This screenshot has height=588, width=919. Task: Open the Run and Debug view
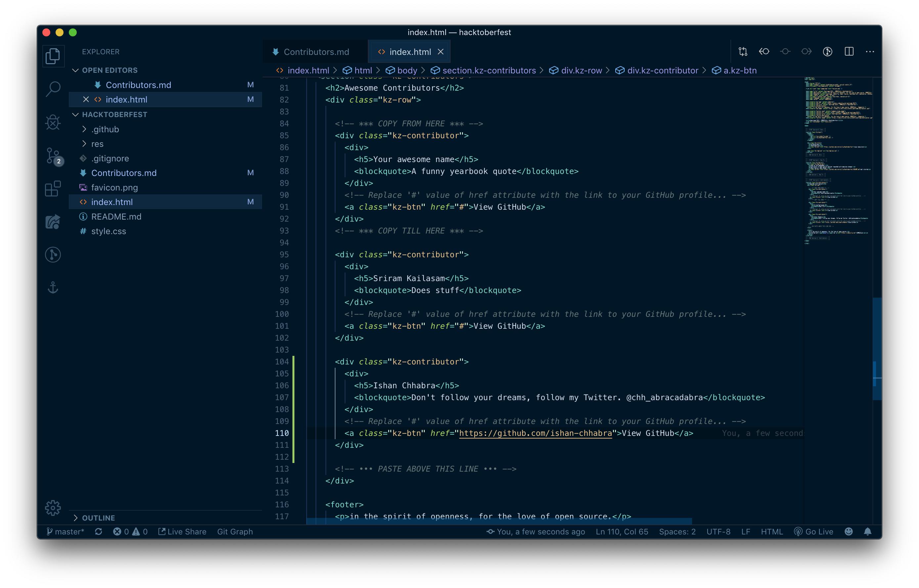click(x=53, y=123)
